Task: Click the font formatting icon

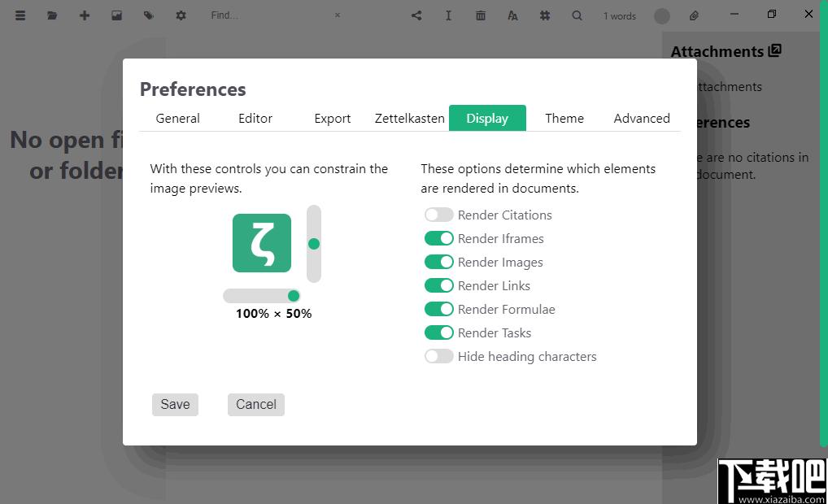Action: [x=512, y=15]
